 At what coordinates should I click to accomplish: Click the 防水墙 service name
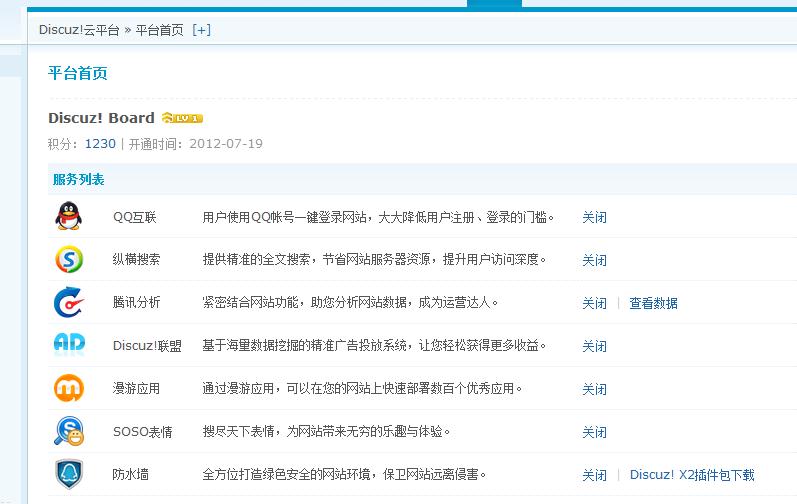click(x=131, y=475)
